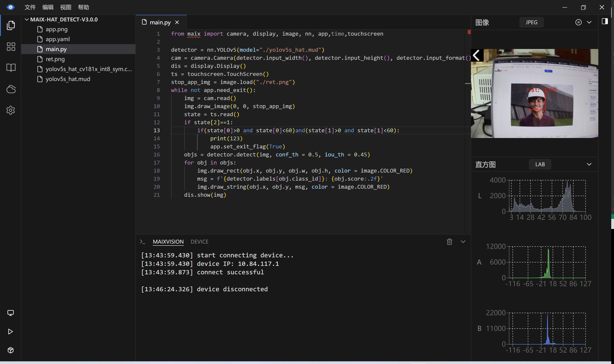The image size is (614, 364).
Task: Open app.png in the file tree
Action: (78, 29)
